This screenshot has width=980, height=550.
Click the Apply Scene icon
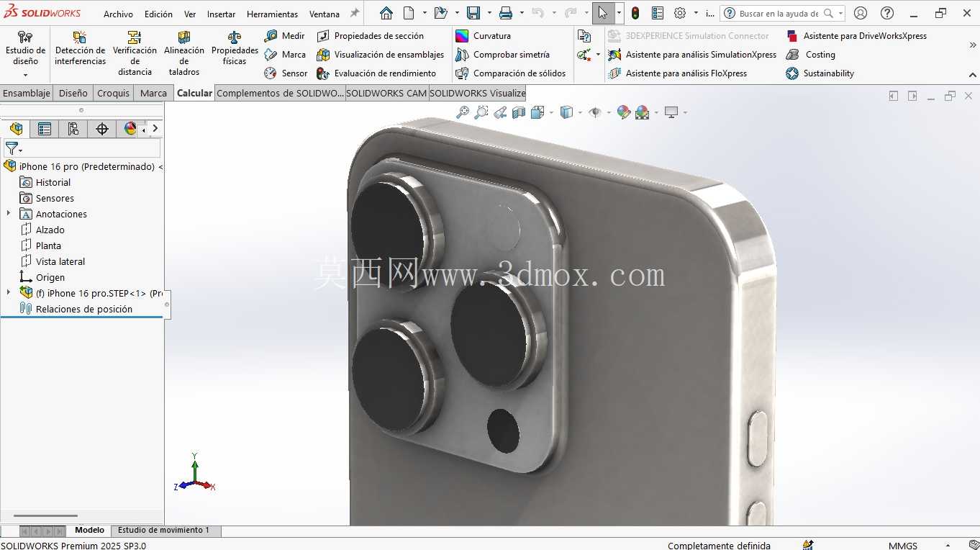coord(642,112)
